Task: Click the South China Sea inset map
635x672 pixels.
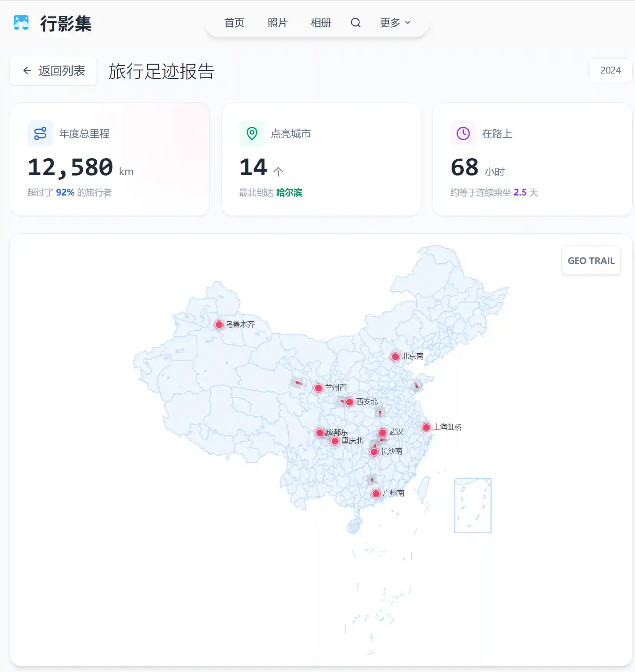Action: coord(473,505)
